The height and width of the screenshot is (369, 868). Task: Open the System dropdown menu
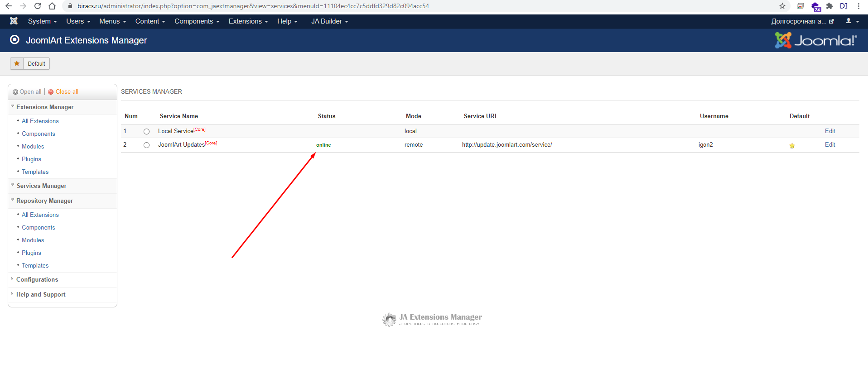click(42, 21)
